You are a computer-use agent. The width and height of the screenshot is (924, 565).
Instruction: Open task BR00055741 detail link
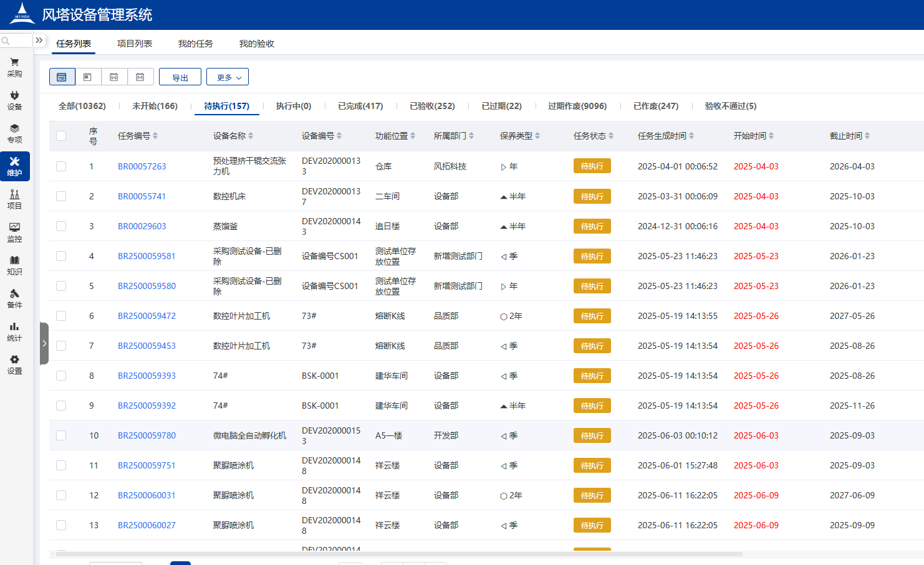coord(142,196)
